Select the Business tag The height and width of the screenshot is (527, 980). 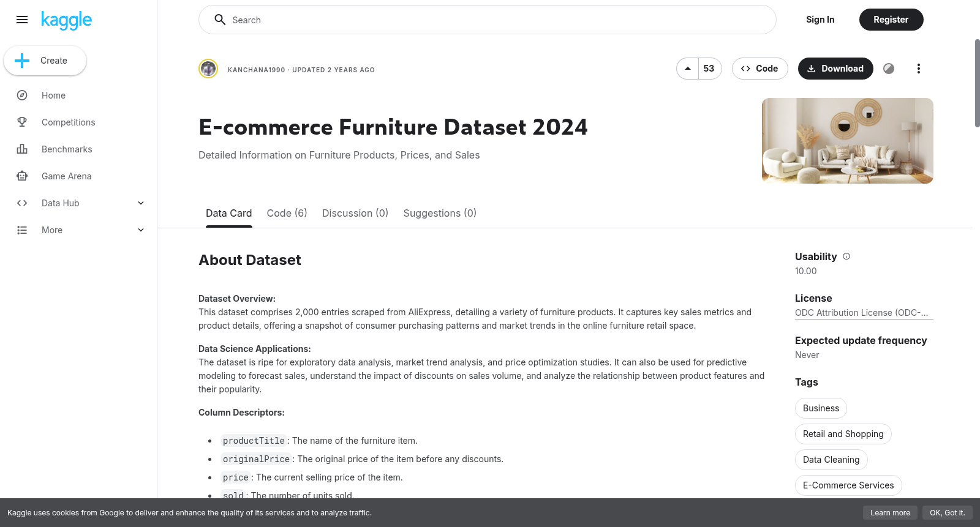coord(821,408)
